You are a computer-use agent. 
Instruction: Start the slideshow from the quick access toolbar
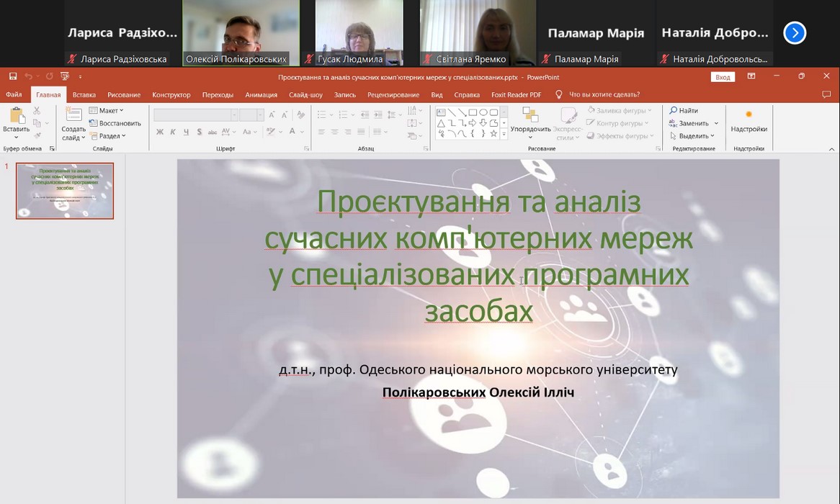point(65,76)
